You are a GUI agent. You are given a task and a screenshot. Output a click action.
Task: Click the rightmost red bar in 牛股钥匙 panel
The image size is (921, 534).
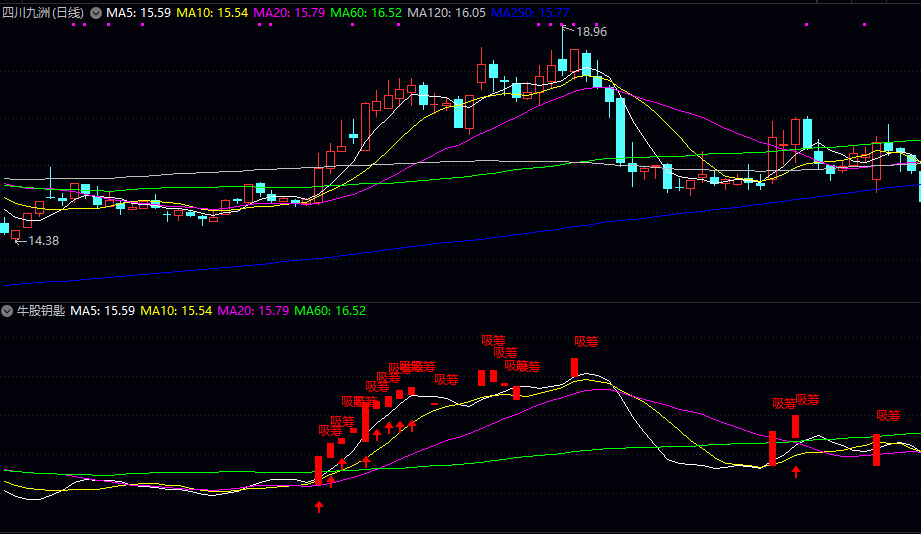876,450
